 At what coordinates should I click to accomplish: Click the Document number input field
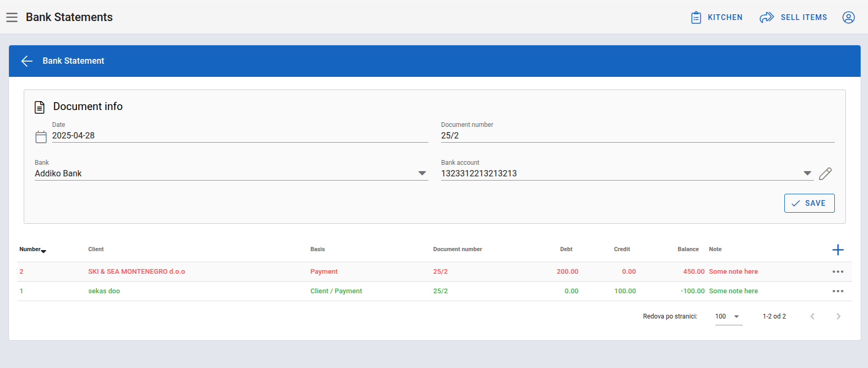tap(637, 136)
